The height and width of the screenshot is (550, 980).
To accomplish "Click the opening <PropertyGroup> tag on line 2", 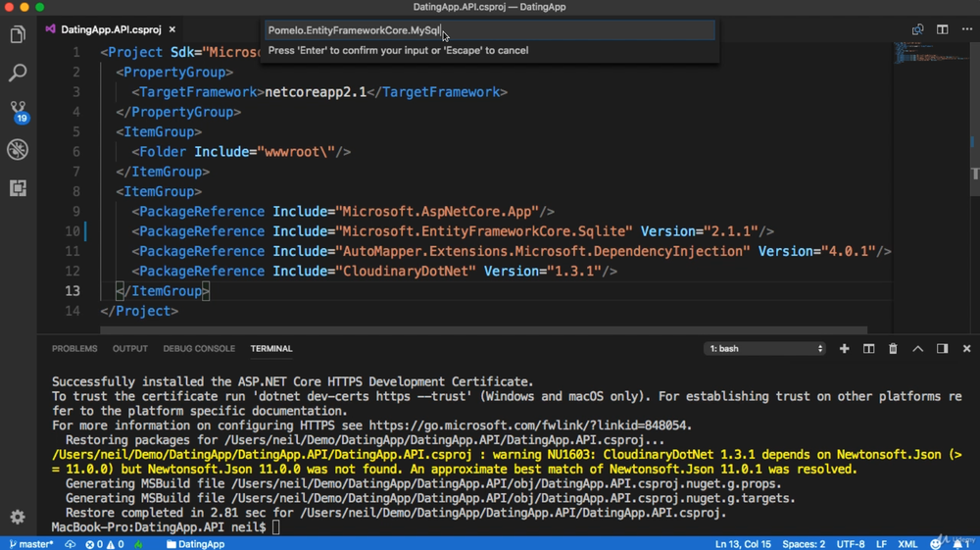I will pyautogui.click(x=174, y=72).
